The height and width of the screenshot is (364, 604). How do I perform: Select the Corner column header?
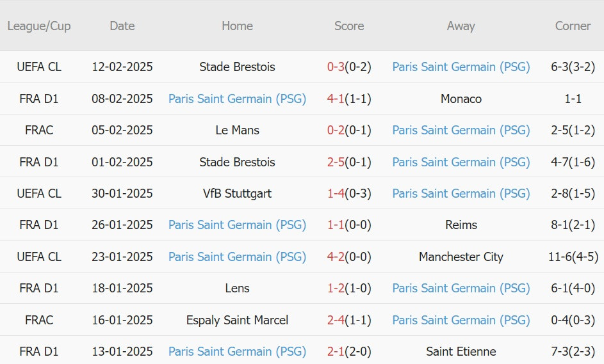573,26
